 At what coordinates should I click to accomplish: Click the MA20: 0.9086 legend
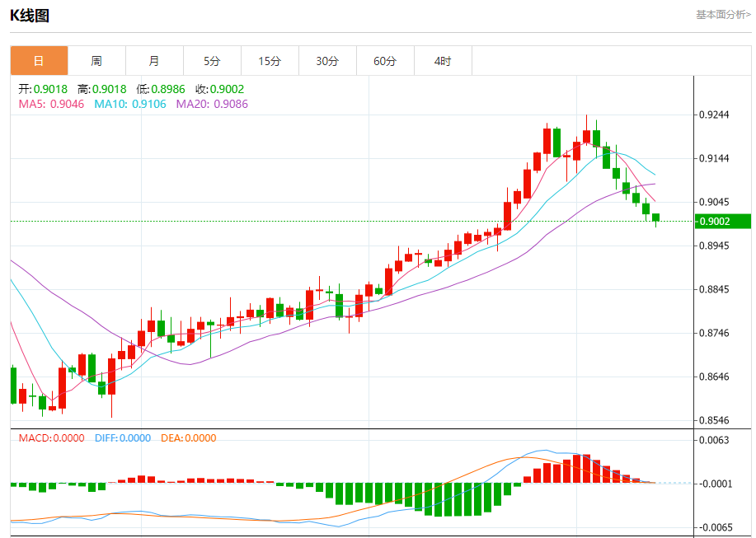212,104
